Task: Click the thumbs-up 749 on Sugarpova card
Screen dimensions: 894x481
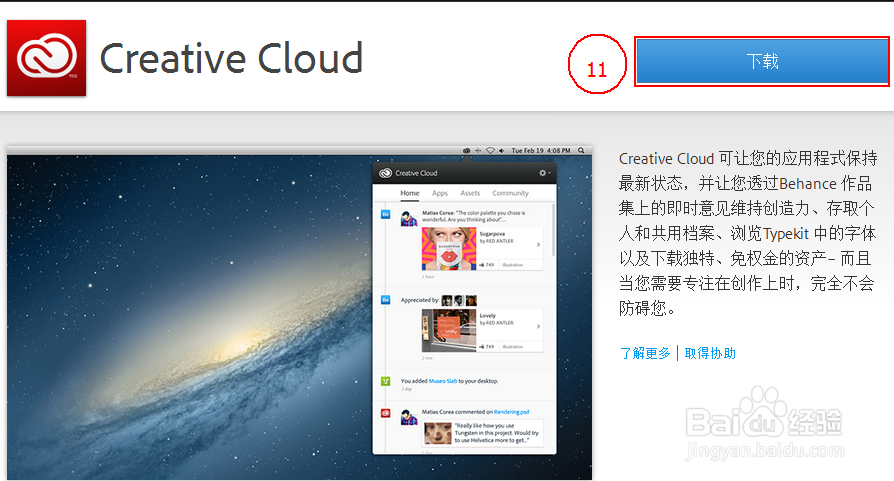Action: click(486, 264)
